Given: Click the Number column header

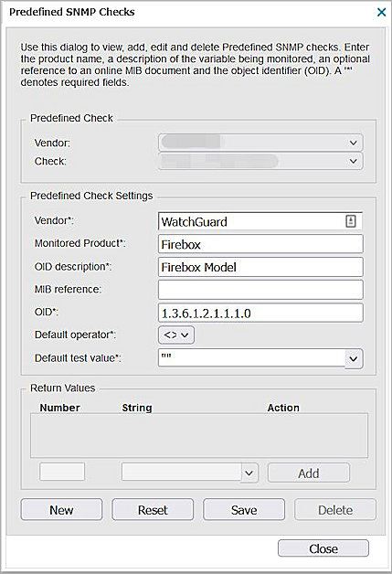Looking at the screenshot, I should [59, 408].
